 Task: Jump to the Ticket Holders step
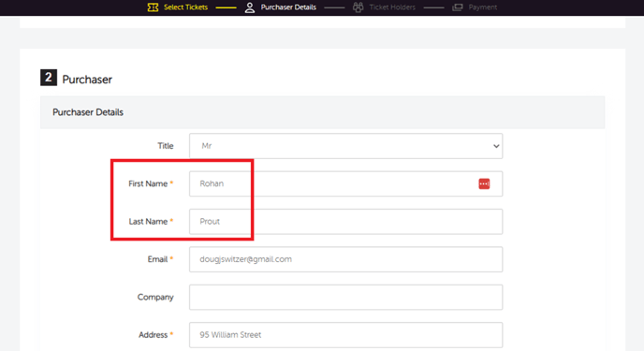[x=392, y=7]
